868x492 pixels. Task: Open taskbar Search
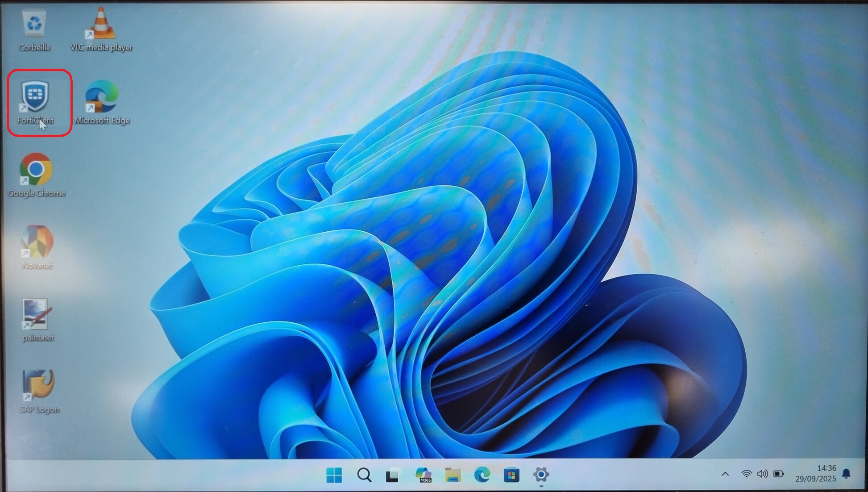tap(364, 475)
